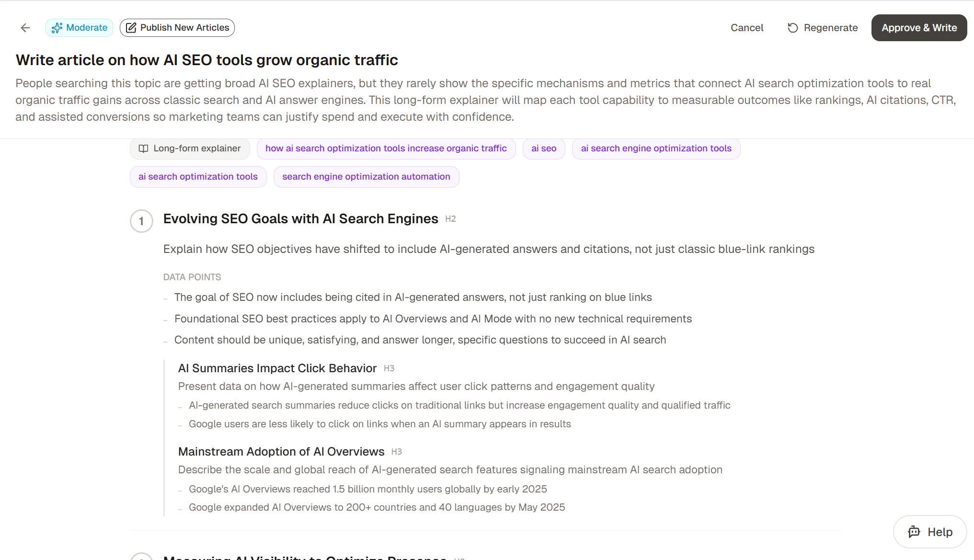Open Publish New Articles button
Viewport: 974px width, 560px height.
(x=177, y=28)
